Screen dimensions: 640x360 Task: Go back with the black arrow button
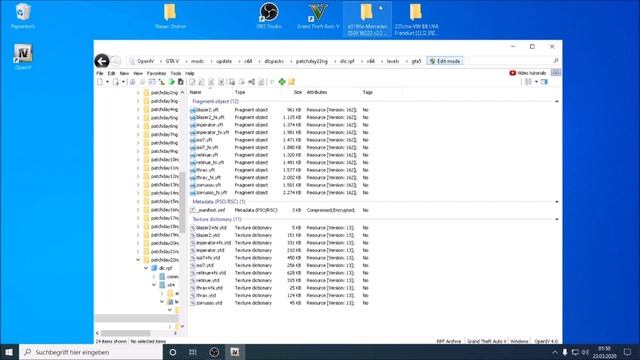102,61
